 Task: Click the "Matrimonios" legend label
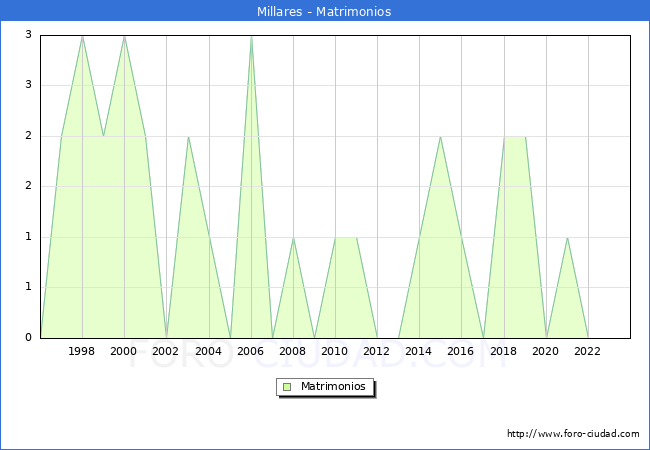[333, 386]
